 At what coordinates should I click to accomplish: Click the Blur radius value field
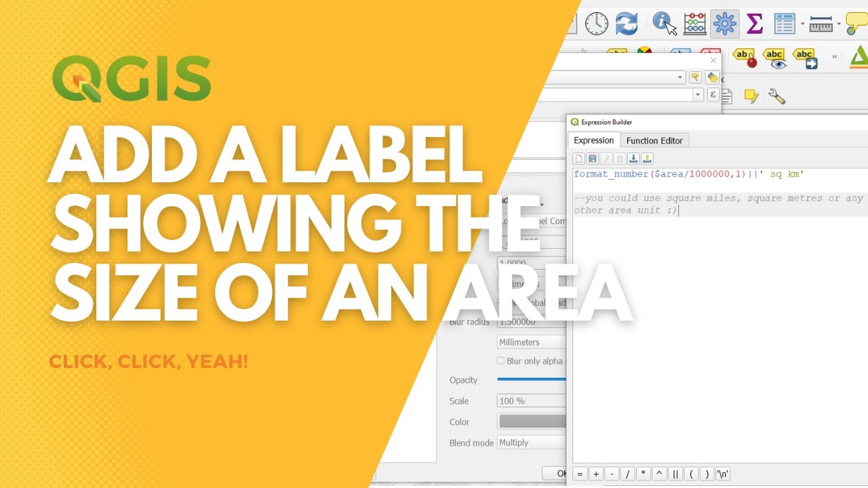[532, 322]
